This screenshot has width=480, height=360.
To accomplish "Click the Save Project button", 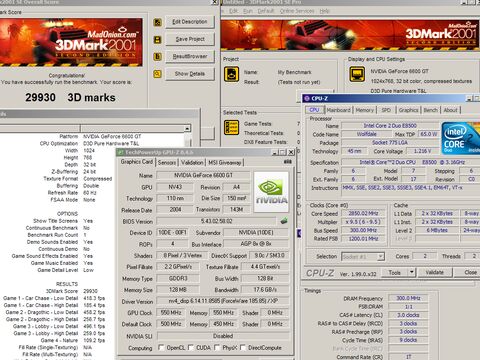I will [190, 39].
